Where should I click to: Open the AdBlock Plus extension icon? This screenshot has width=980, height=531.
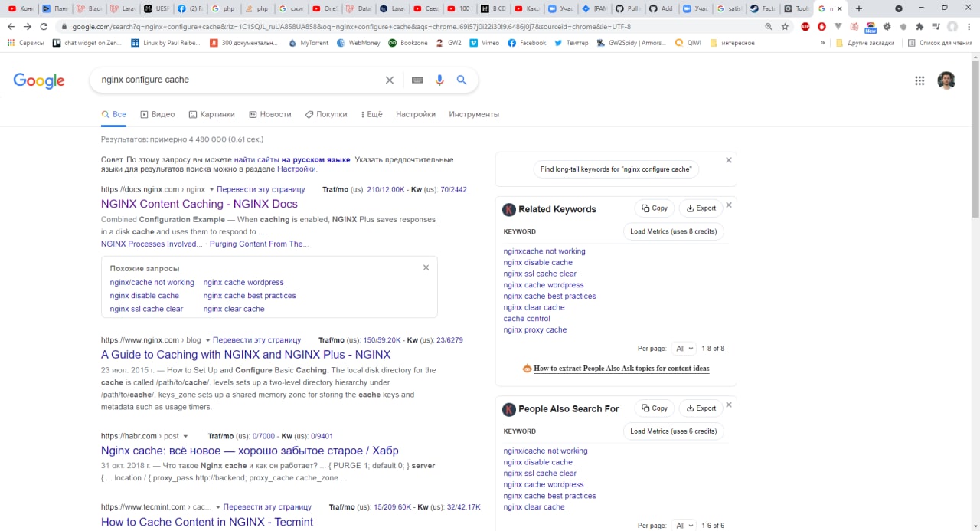(805, 26)
